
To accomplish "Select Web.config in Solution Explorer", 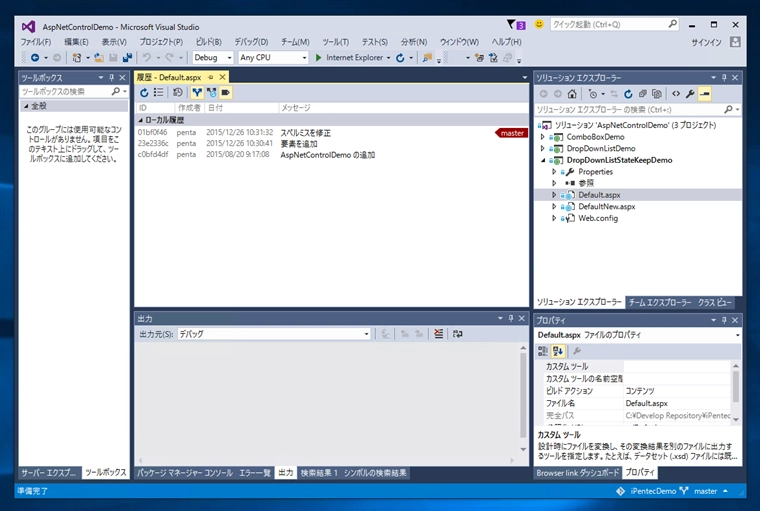I will coord(598,218).
